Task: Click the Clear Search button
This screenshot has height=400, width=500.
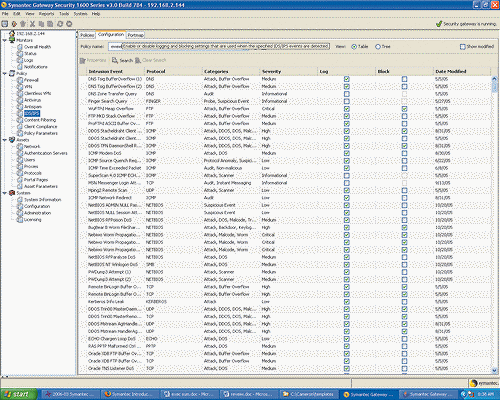Action: click(151, 60)
